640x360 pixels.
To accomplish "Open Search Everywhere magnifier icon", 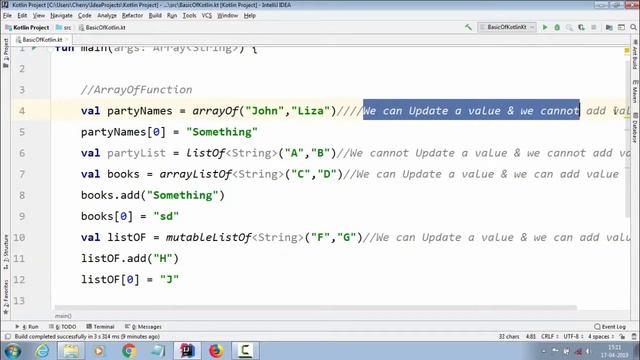I will click(x=633, y=27).
